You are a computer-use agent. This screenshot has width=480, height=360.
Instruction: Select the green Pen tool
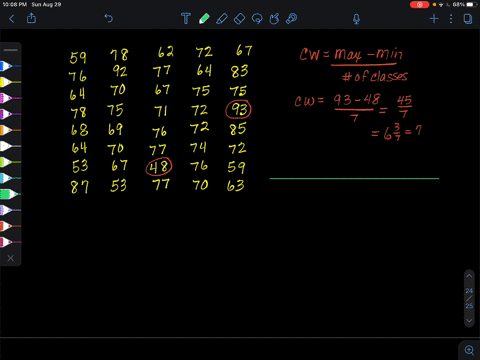[x=204, y=19]
